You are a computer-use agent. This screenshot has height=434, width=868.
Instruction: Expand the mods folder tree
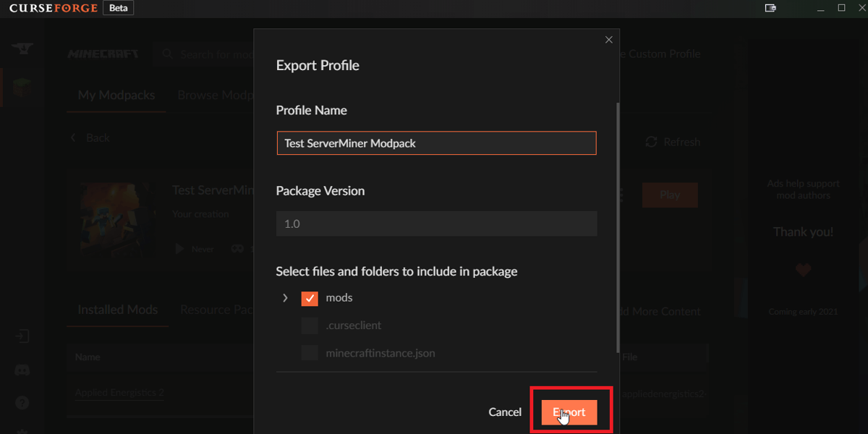[x=285, y=298]
